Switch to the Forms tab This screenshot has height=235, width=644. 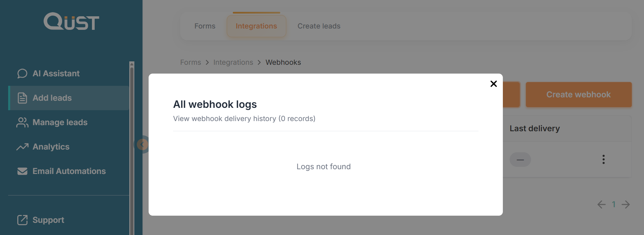pyautogui.click(x=205, y=26)
